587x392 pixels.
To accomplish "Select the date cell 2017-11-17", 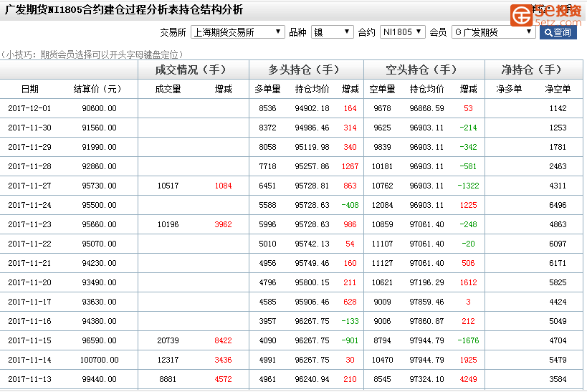I will pyautogui.click(x=29, y=302).
